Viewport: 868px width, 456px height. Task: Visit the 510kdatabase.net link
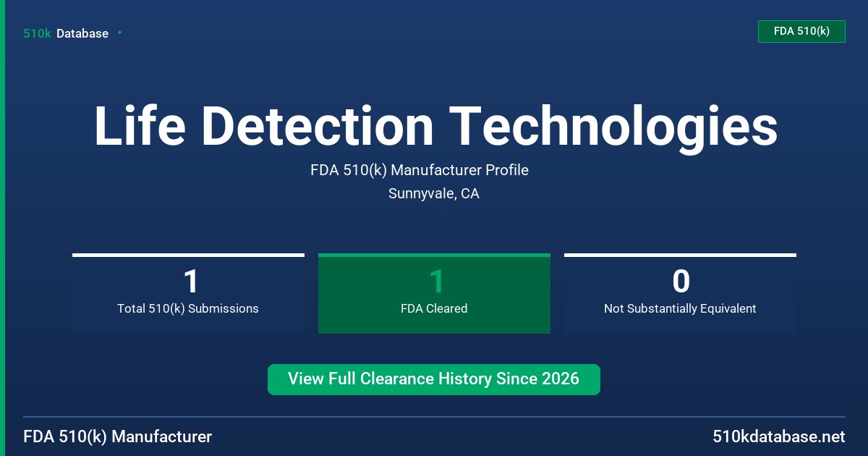point(779,436)
